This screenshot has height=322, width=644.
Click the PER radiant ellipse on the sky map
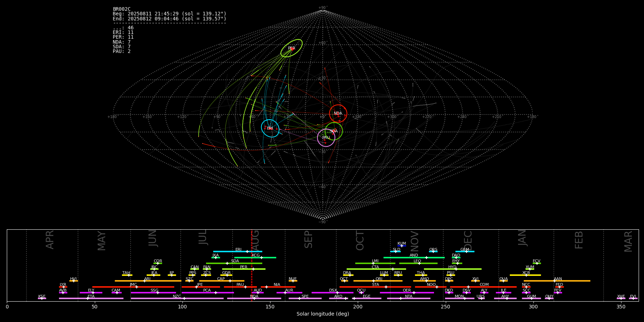(292, 48)
